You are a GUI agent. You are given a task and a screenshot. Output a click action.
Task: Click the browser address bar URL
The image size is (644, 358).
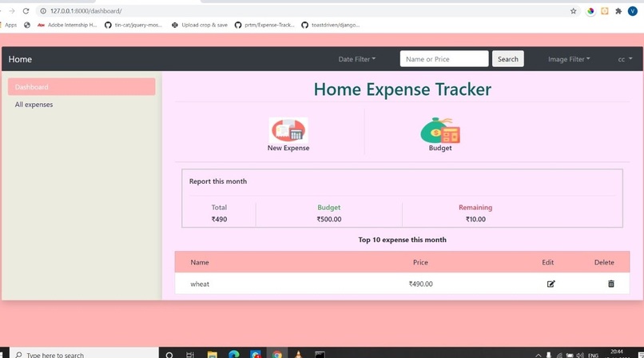tap(85, 11)
